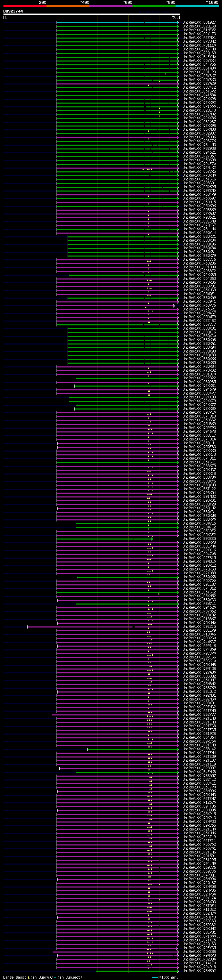Click hit label UniRef100_B6TA80
This screenshot has width=222, height=980.
click(199, 68)
